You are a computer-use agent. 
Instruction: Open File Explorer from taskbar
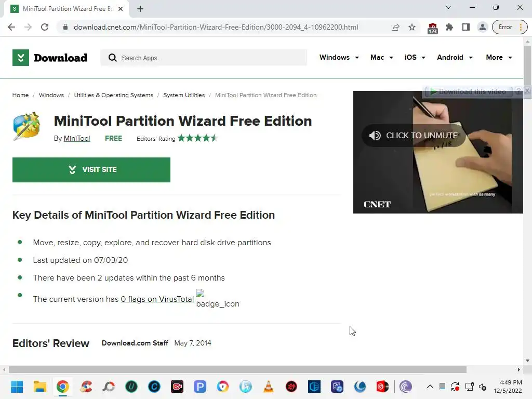39,387
